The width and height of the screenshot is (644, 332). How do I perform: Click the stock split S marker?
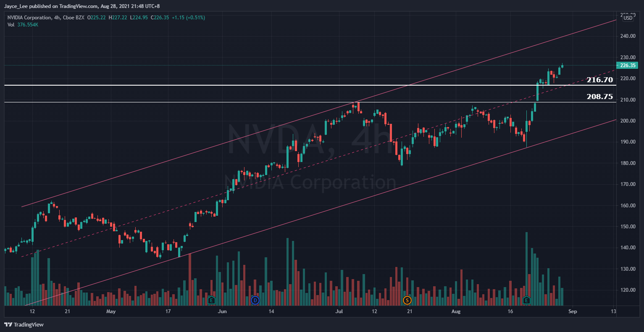pos(407,300)
